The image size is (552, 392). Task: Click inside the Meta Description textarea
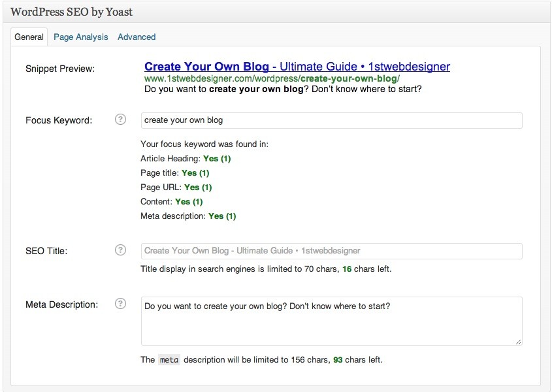coord(331,320)
